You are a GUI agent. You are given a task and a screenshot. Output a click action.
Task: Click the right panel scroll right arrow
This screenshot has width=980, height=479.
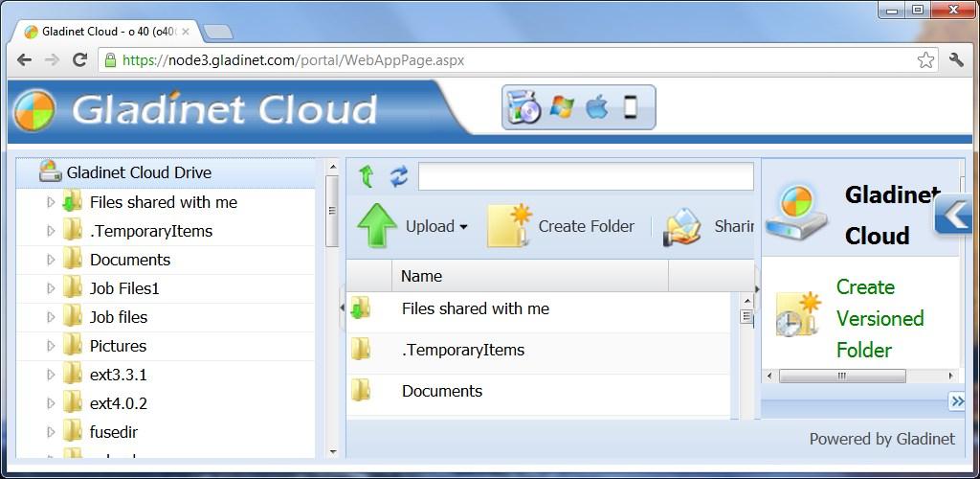[950, 376]
